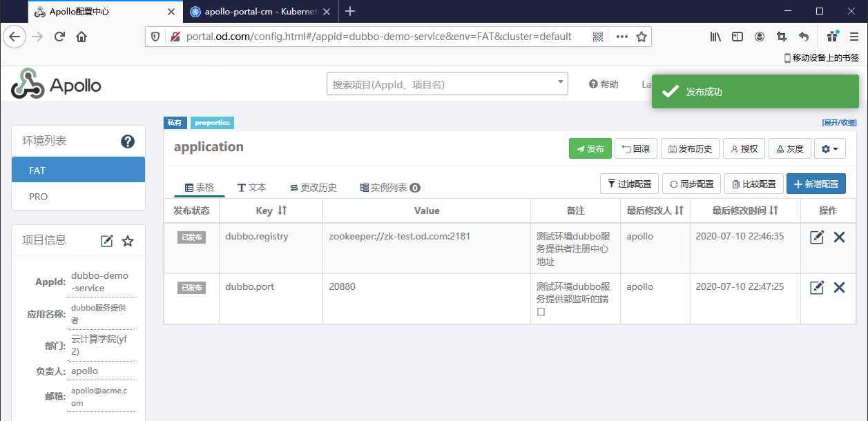The width and height of the screenshot is (868, 421).
Task: Click the green 发布 button
Action: pos(590,148)
